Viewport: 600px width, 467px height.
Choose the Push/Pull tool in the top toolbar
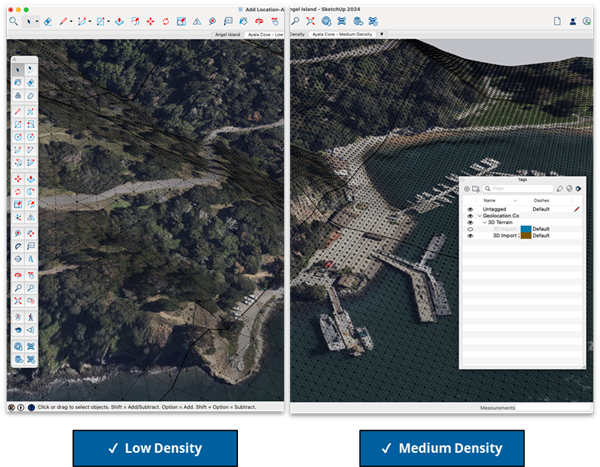click(x=120, y=20)
